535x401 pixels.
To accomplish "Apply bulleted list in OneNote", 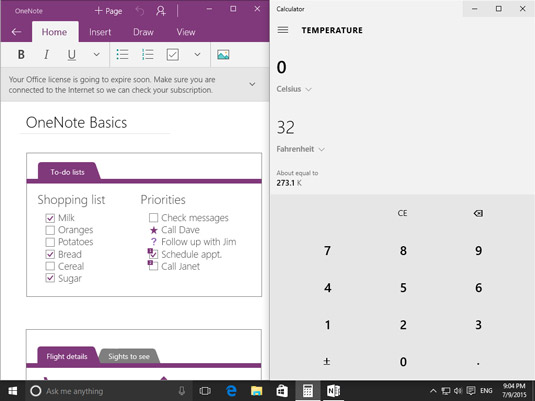I will [122, 55].
